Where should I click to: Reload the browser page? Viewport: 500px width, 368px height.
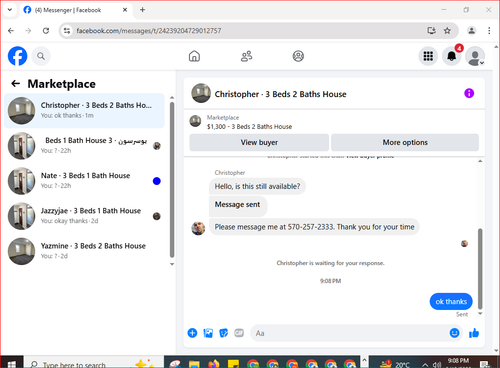click(x=46, y=31)
